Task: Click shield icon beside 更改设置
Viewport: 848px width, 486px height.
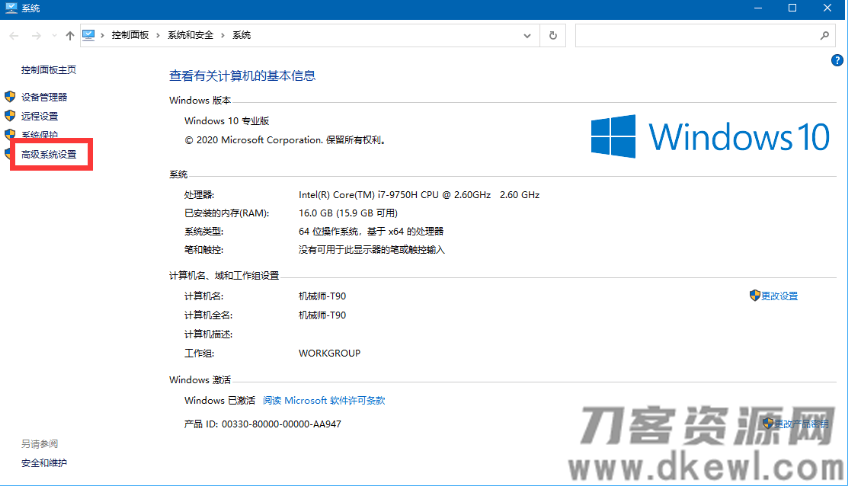Action: (755, 295)
